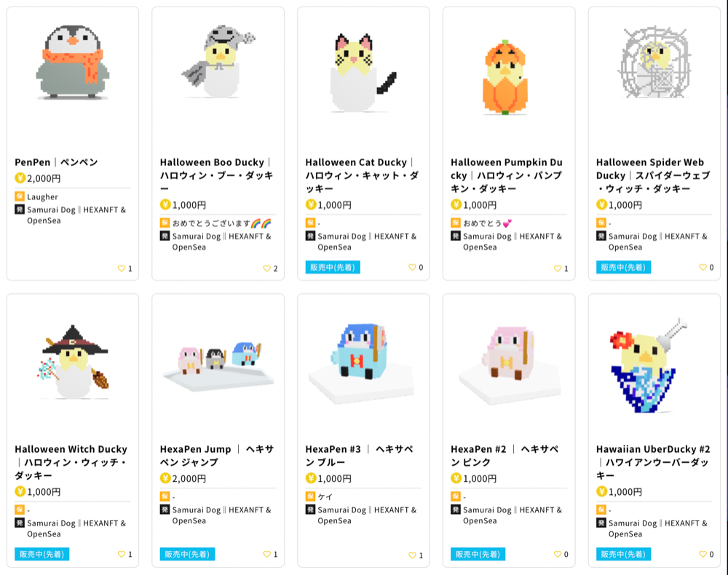Click heart on HexaPen #2 pink
This screenshot has width=728, height=575.
(558, 554)
